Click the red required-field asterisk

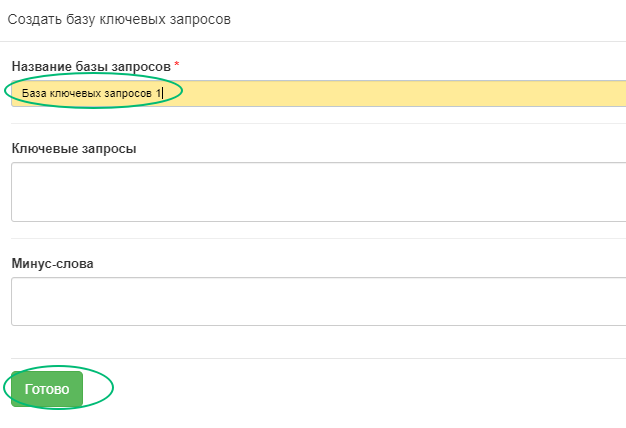[177, 64]
